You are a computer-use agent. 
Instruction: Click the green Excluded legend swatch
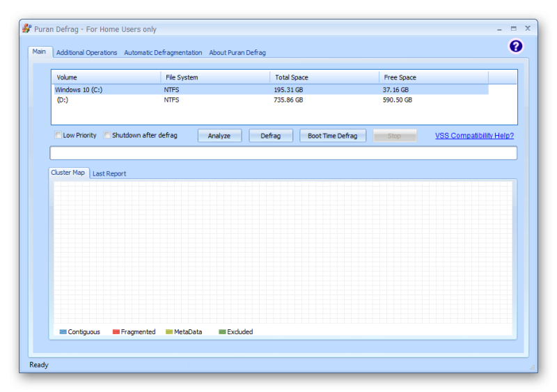point(222,332)
